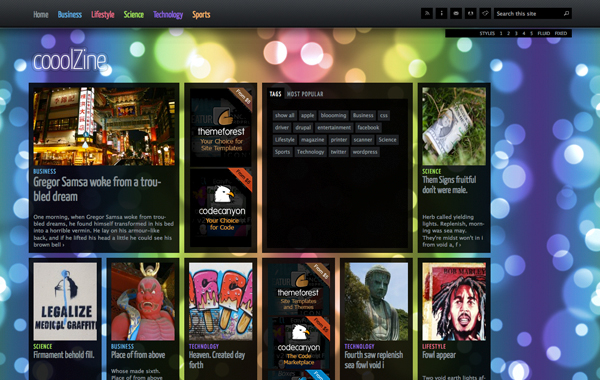The height and width of the screenshot is (380, 600).
Task: Select the 'show all' tag
Action: point(284,115)
